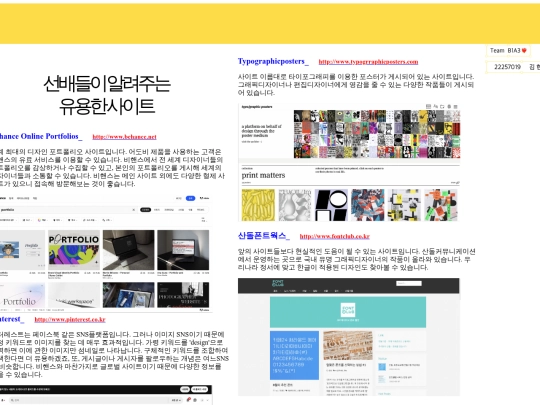This screenshot has height=405, width=540.
Task: Select the title 선배들이알려주는 유용한사이트
Action: pos(107,95)
